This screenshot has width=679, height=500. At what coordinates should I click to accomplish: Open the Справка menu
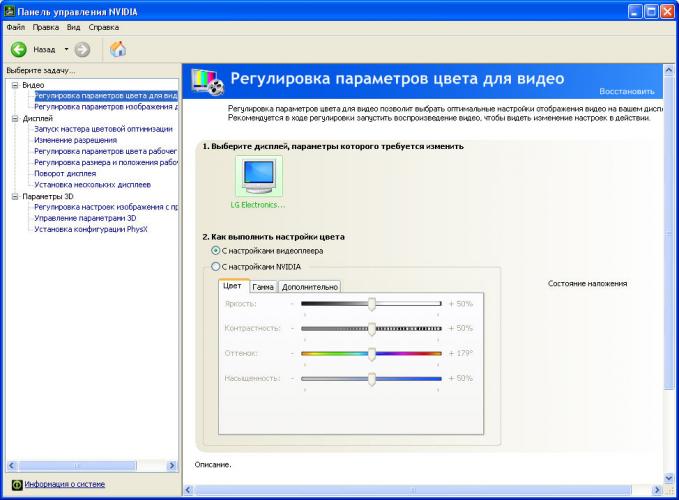[103, 27]
